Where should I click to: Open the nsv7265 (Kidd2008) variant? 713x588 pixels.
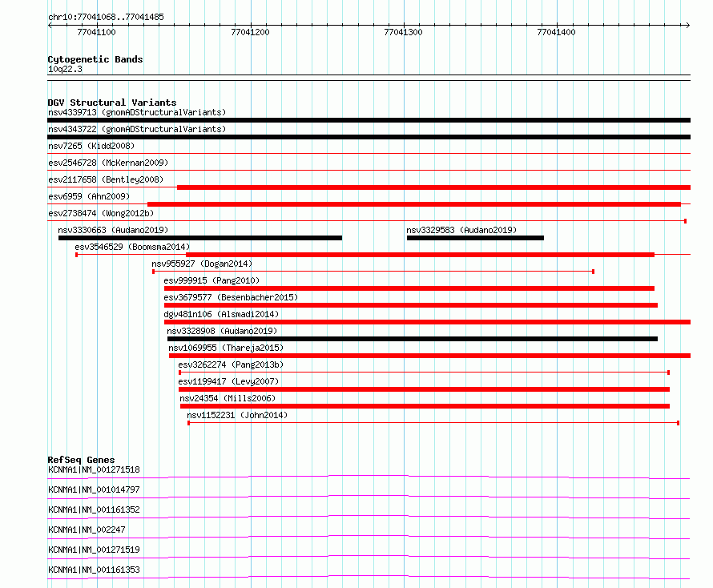point(91,146)
